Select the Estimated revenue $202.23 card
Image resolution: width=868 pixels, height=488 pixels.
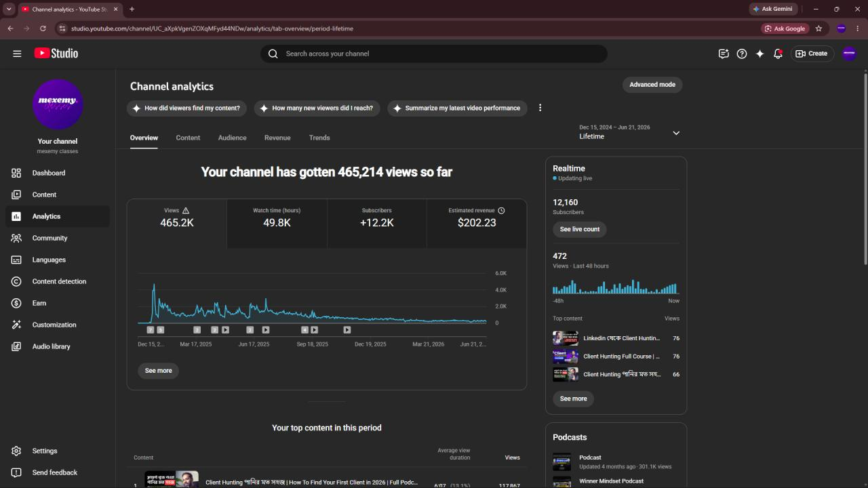tap(477, 224)
